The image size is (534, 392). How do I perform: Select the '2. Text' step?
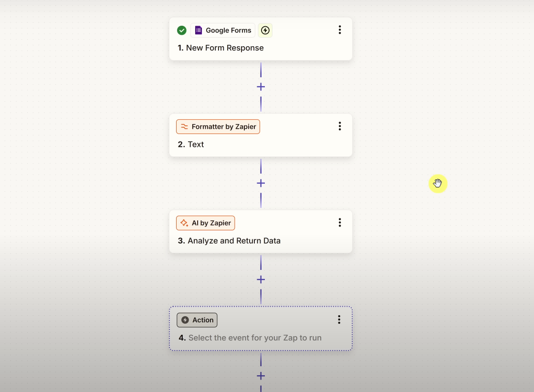261,135
